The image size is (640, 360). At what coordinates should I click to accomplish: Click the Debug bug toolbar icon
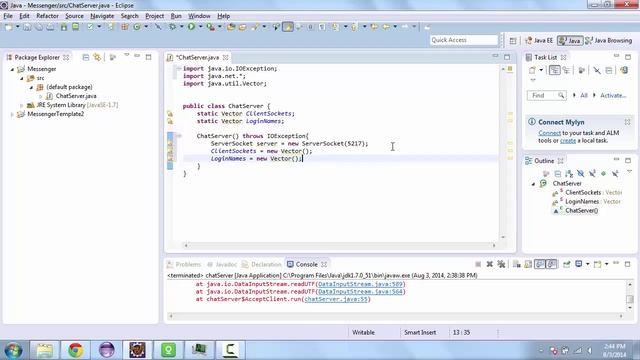coord(173,27)
